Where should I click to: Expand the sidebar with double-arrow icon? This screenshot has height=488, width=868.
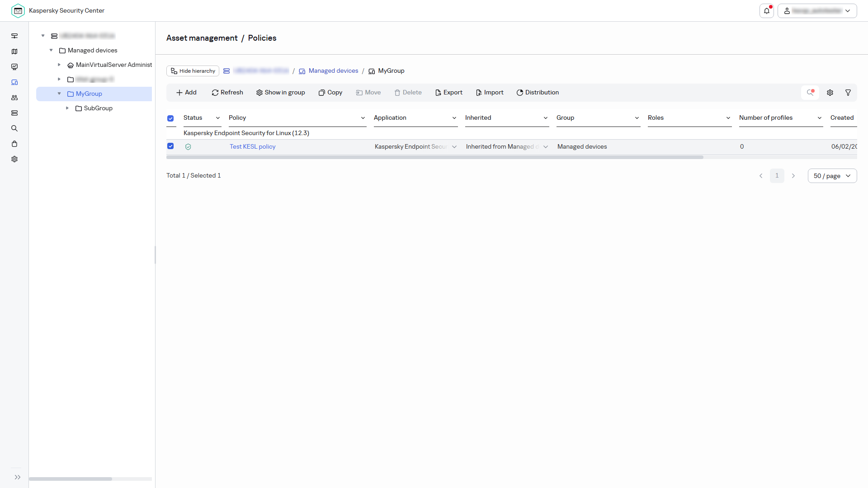(x=17, y=477)
